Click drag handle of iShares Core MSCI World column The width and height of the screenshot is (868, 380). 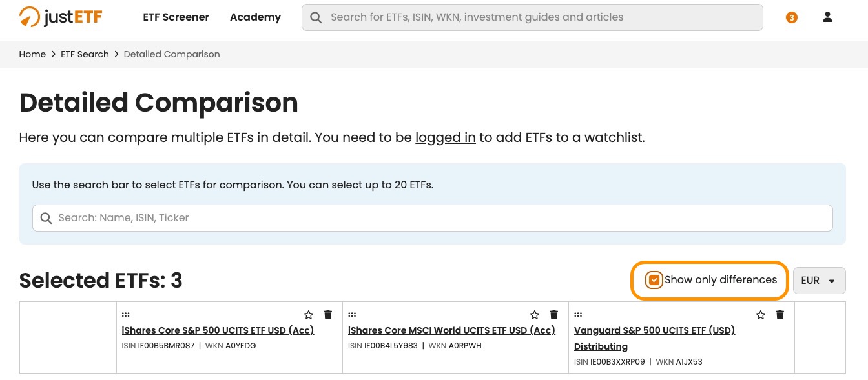[352, 315]
